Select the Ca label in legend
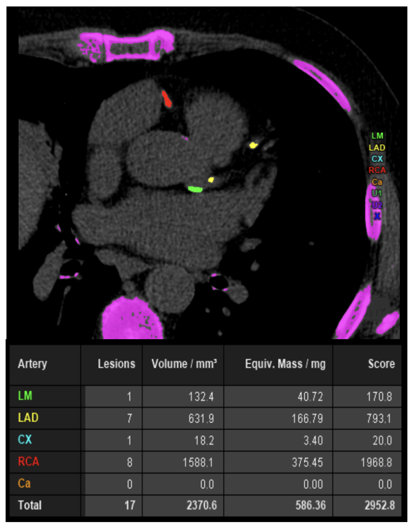This screenshot has height=532, width=413. (377, 182)
